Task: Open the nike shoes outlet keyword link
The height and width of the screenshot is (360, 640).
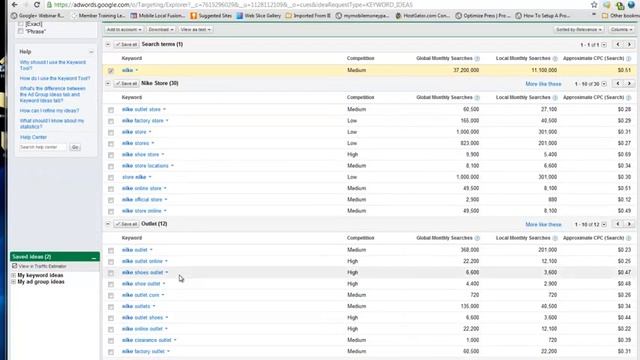Action: [142, 273]
